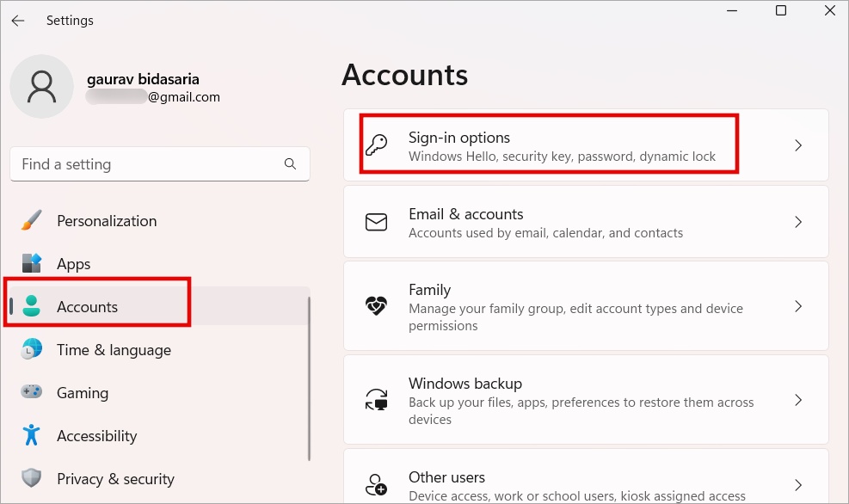Click the Family heart icon
The height and width of the screenshot is (504, 849).
(x=376, y=306)
